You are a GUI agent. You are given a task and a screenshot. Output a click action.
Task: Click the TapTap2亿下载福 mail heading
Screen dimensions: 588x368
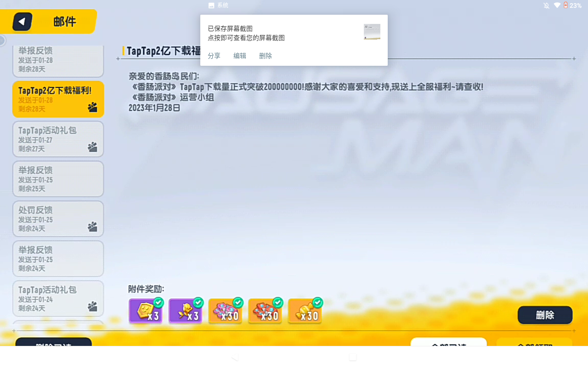pos(164,51)
